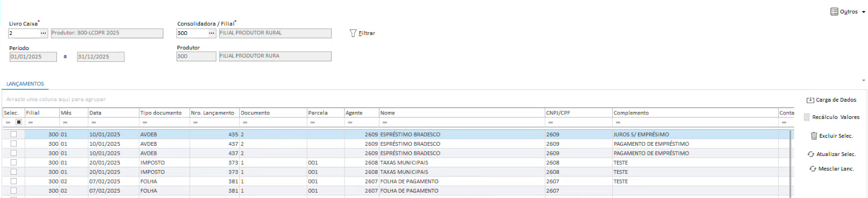
Task: Click filter operator icon under Parcela column
Action: point(312,123)
